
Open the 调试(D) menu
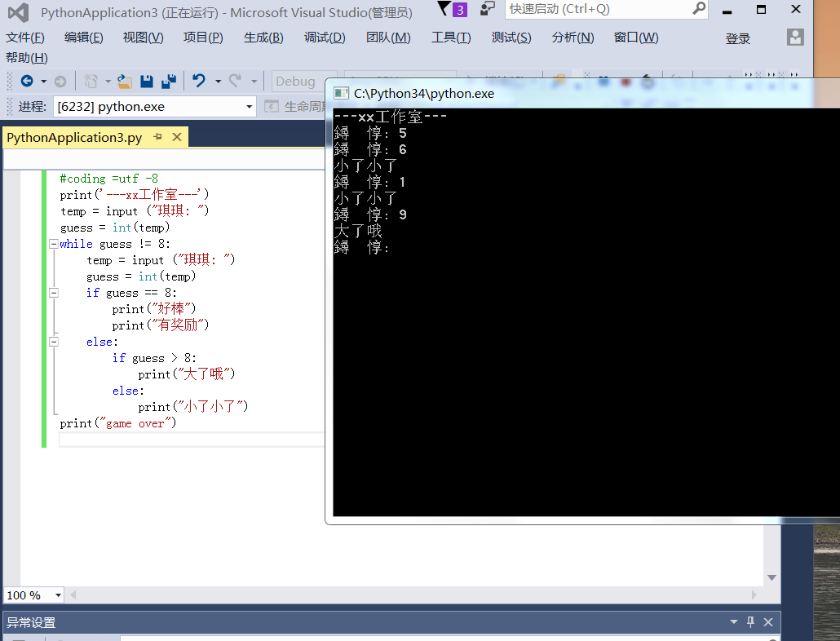pyautogui.click(x=325, y=38)
